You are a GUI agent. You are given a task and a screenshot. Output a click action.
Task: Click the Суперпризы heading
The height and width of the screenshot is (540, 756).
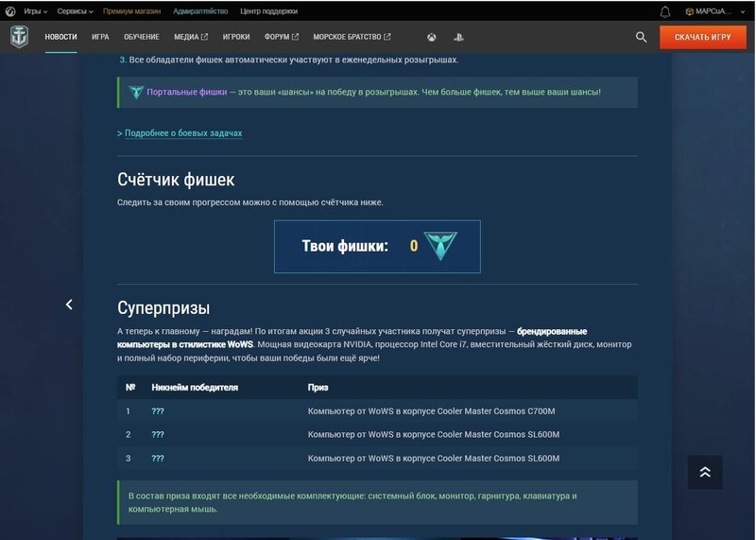click(163, 308)
